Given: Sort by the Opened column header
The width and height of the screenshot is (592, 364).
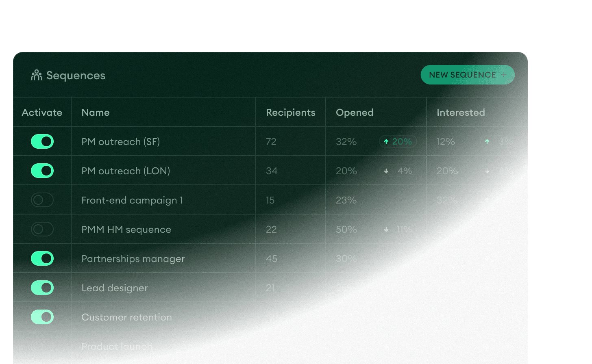Looking at the screenshot, I should pos(355,112).
